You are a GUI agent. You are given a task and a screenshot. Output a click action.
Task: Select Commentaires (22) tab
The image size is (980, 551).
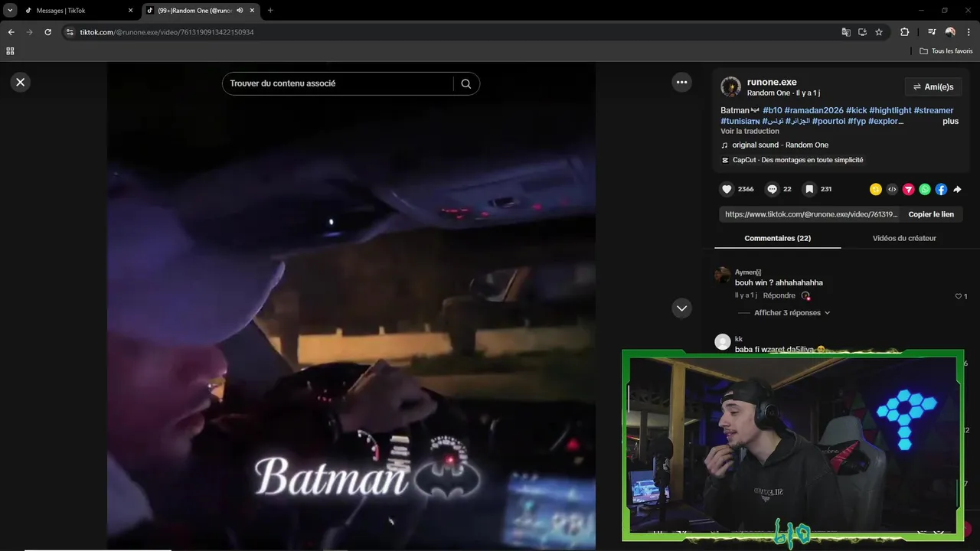[x=777, y=238]
